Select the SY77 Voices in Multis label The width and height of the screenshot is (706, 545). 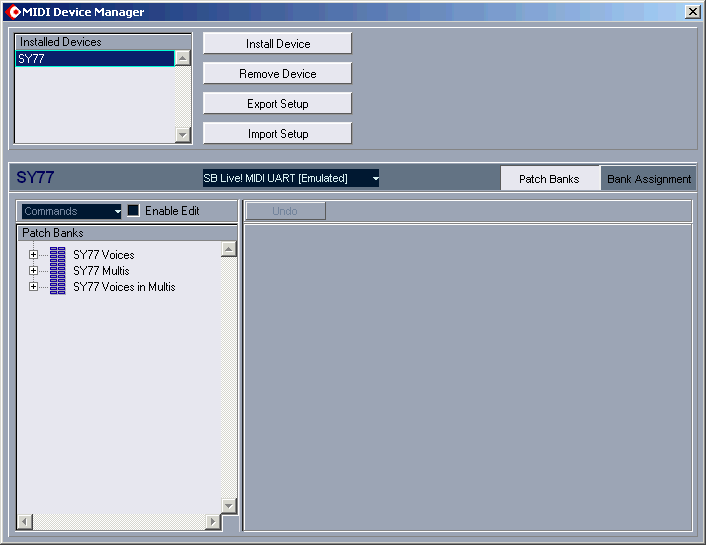pyautogui.click(x=124, y=287)
